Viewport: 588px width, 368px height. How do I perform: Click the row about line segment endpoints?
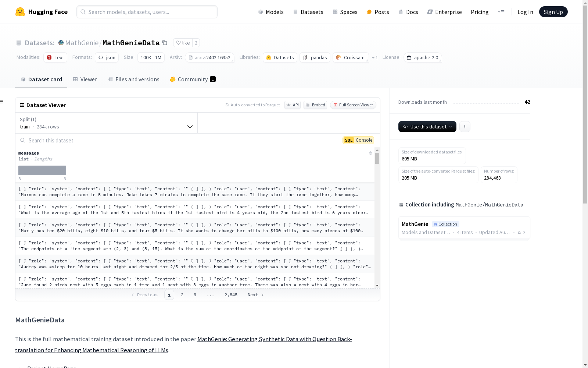(x=195, y=246)
